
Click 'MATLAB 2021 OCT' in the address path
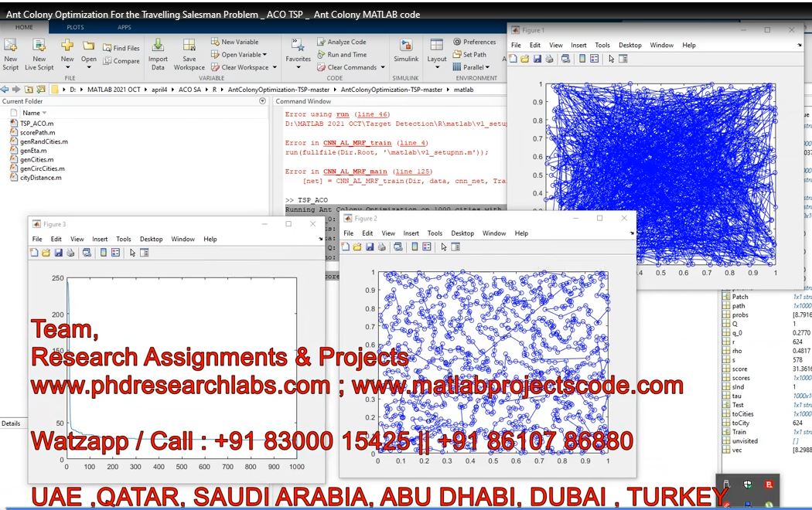[114, 90]
